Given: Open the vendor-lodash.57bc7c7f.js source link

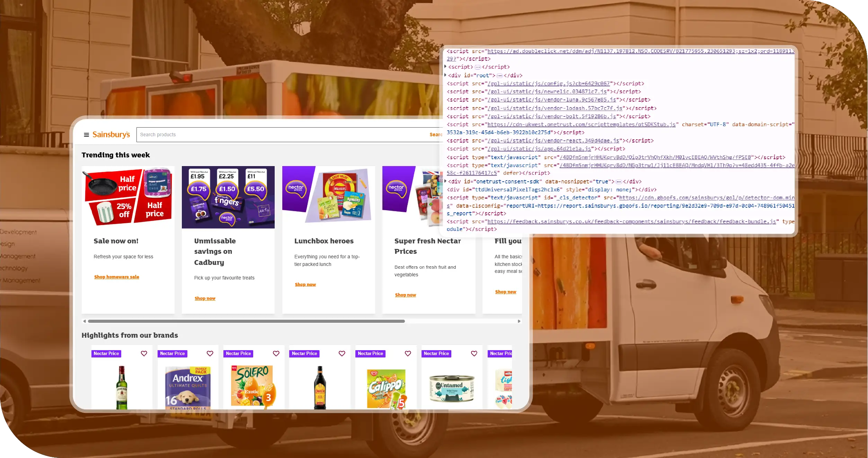Looking at the screenshot, I should (x=555, y=108).
